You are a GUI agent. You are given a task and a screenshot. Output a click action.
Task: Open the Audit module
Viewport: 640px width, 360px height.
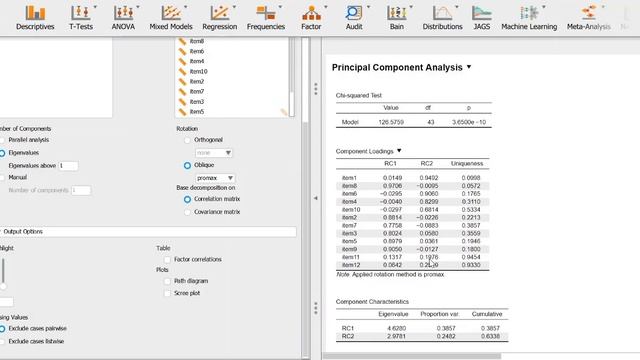[x=354, y=18]
